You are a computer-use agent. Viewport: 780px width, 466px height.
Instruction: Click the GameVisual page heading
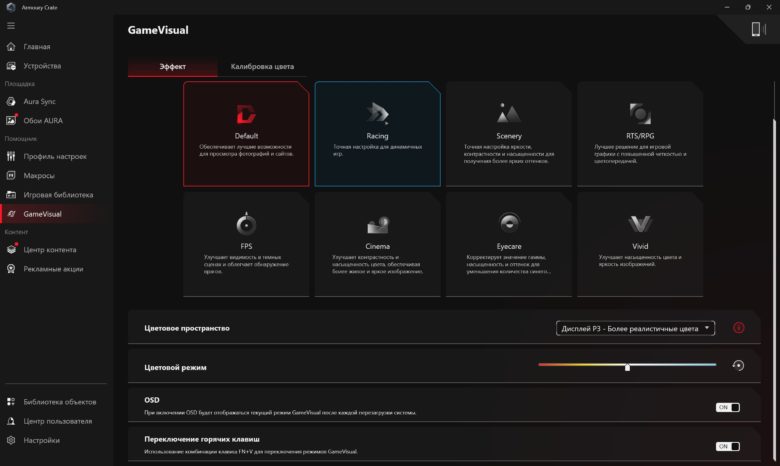point(158,30)
